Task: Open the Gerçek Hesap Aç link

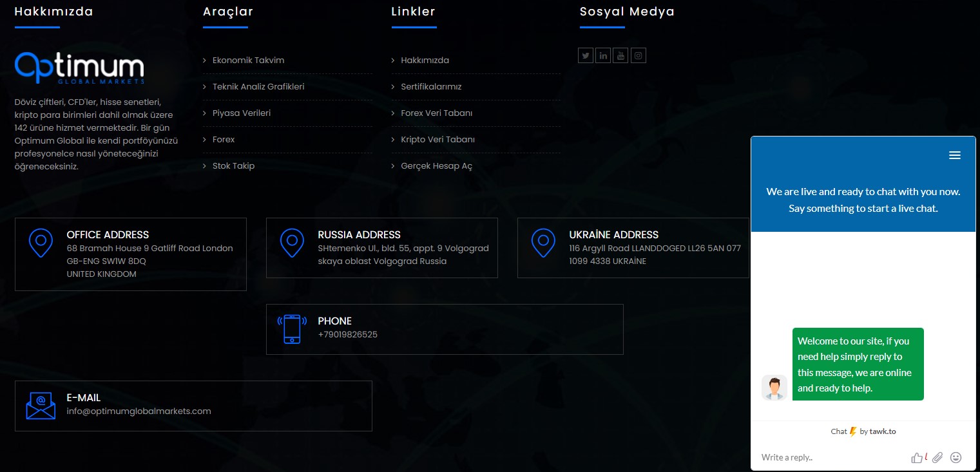Action: [436, 166]
